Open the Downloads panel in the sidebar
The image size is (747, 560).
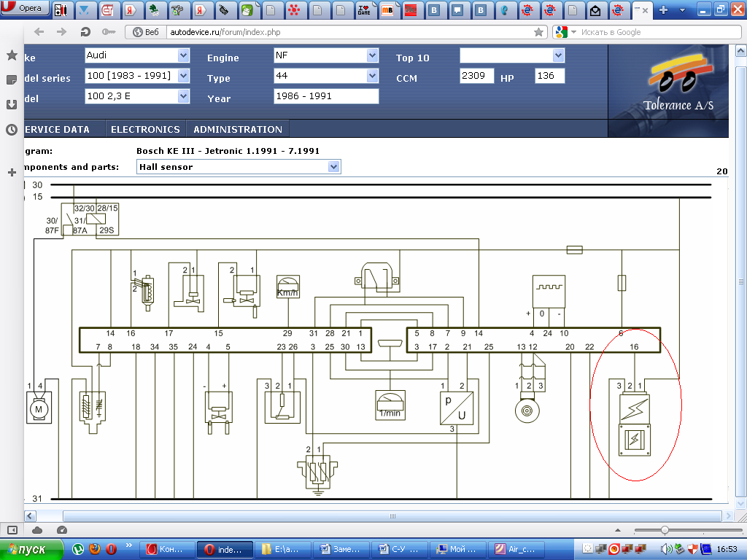pyautogui.click(x=12, y=104)
